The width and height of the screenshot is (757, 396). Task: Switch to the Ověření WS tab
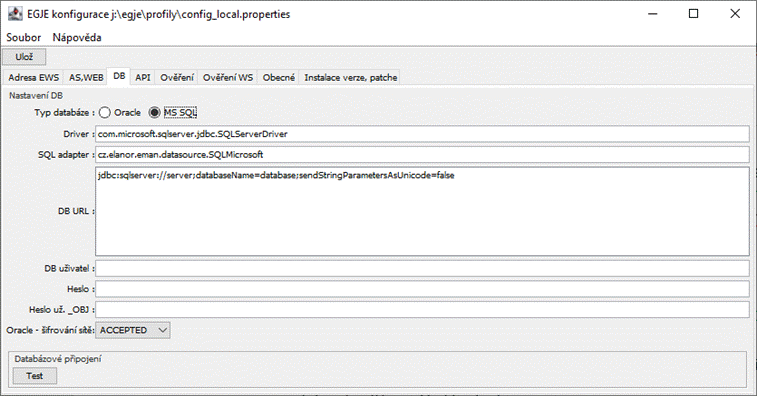(x=227, y=77)
